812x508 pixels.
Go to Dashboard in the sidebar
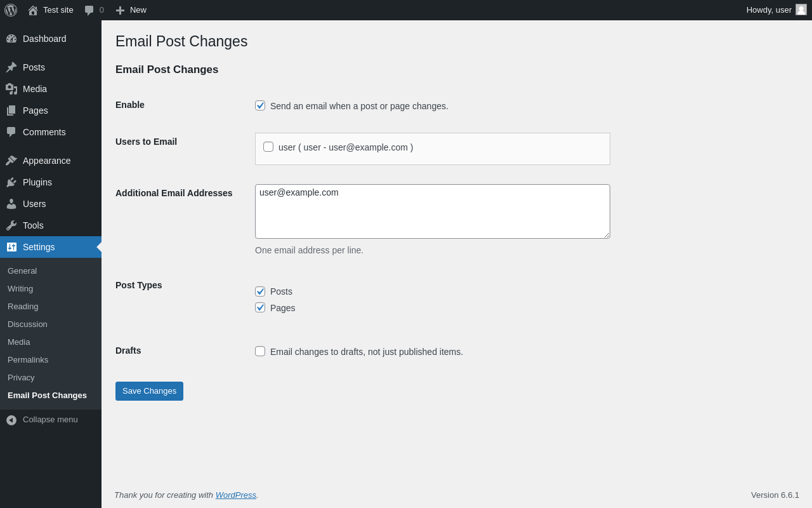pyautogui.click(x=44, y=39)
